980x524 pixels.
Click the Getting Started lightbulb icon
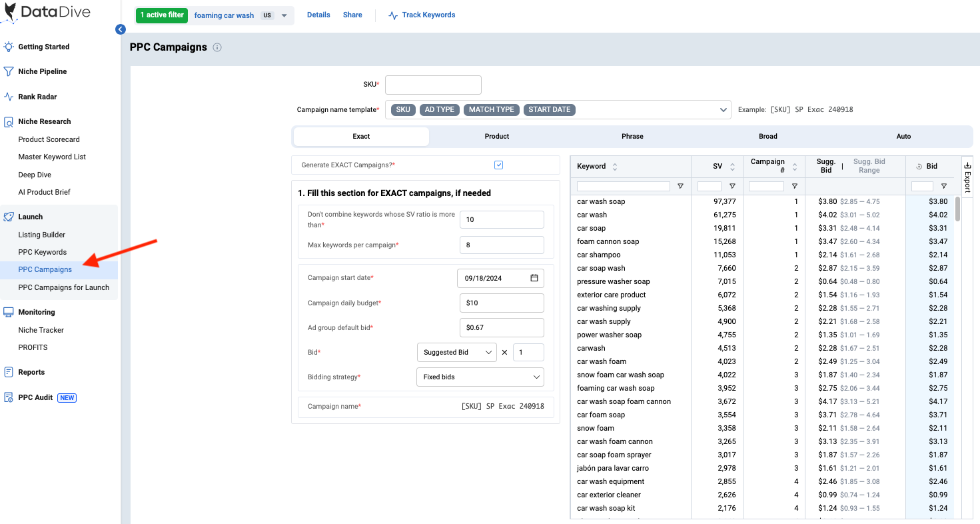pos(9,47)
